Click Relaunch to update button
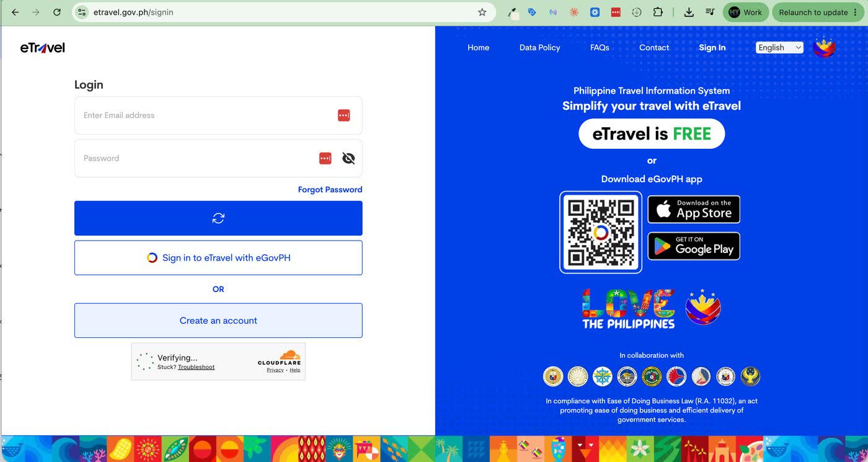The height and width of the screenshot is (462, 868). 818,12
